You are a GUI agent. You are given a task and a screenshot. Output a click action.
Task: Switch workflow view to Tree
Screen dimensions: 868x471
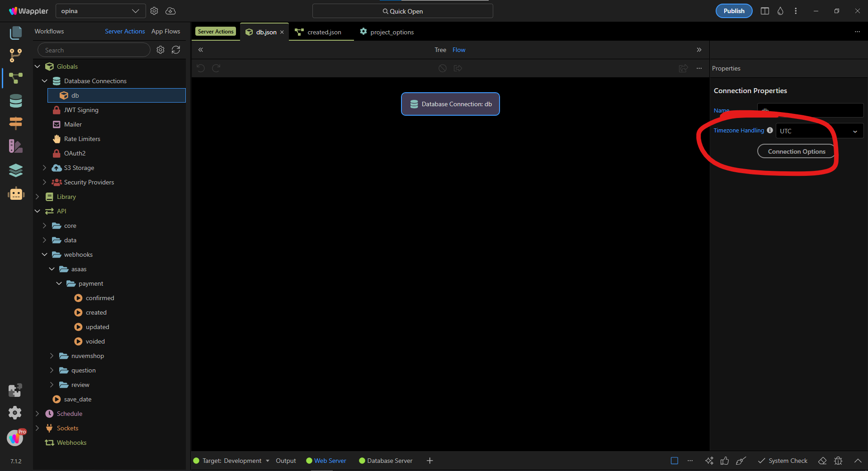[x=440, y=50]
